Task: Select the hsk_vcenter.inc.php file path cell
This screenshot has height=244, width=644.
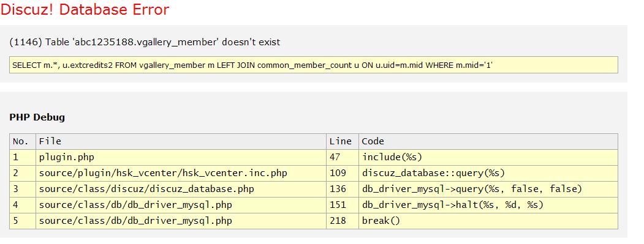Action: pyautogui.click(x=181, y=173)
